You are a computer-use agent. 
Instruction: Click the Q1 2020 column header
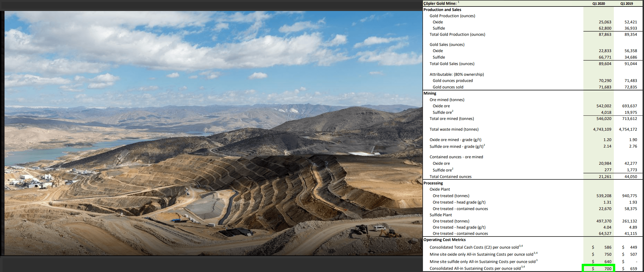[x=598, y=3]
